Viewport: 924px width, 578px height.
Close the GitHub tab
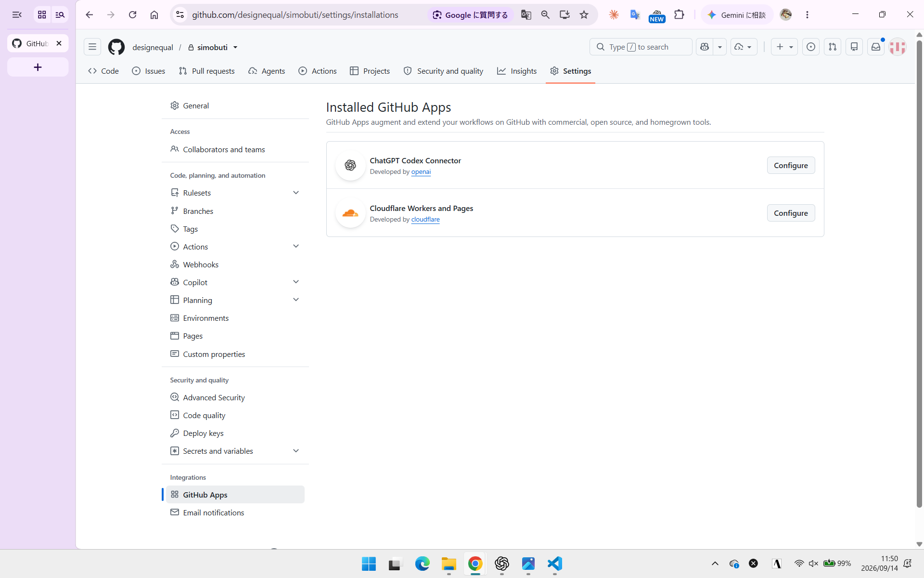pyautogui.click(x=59, y=43)
